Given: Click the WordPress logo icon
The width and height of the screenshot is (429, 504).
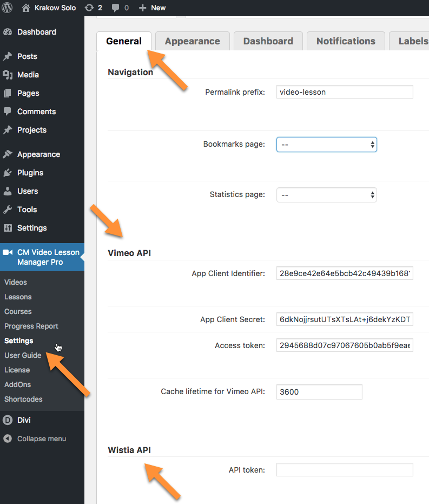Looking at the screenshot, I should (7, 8).
